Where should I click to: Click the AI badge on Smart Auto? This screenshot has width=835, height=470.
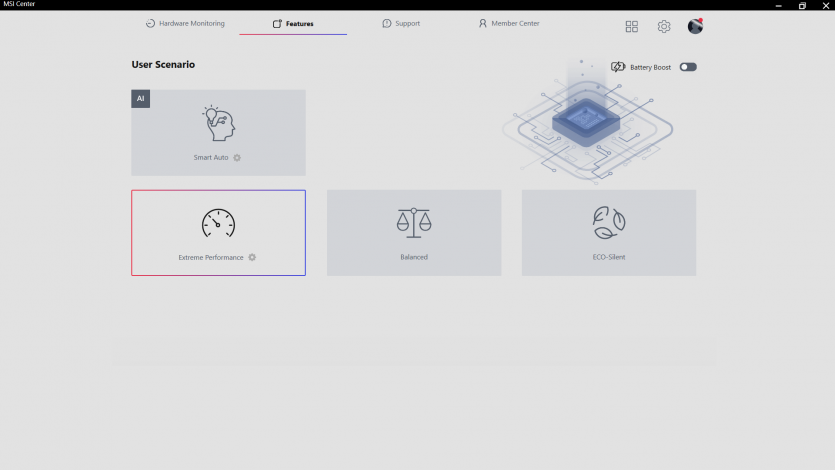[x=141, y=99]
